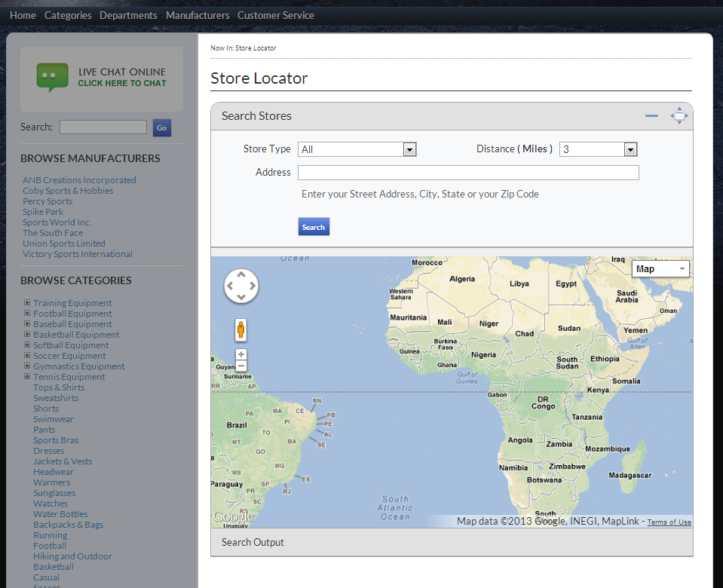This screenshot has width=723, height=588.
Task: Click the map pan control compass
Action: (x=241, y=286)
